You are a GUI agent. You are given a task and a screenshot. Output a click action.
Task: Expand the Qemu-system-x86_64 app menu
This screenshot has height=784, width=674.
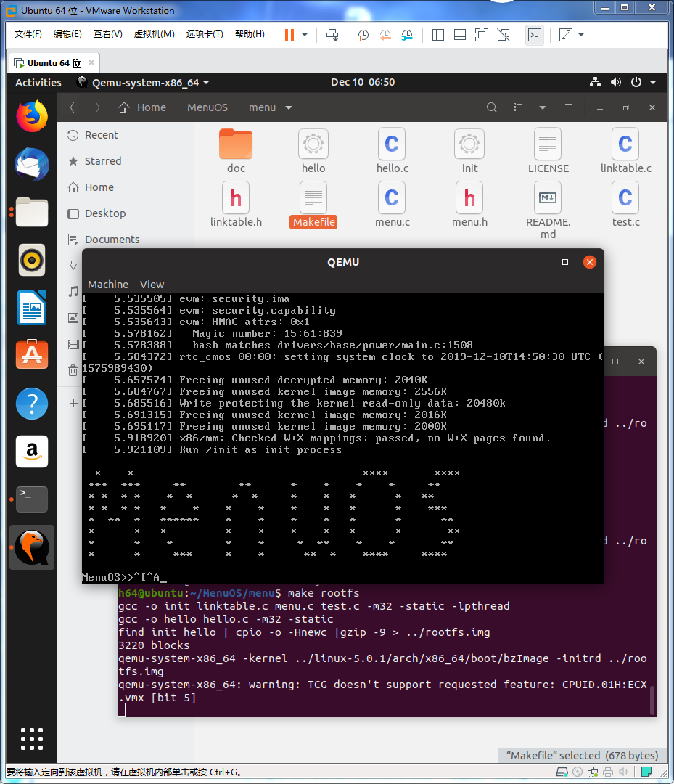coord(143,83)
